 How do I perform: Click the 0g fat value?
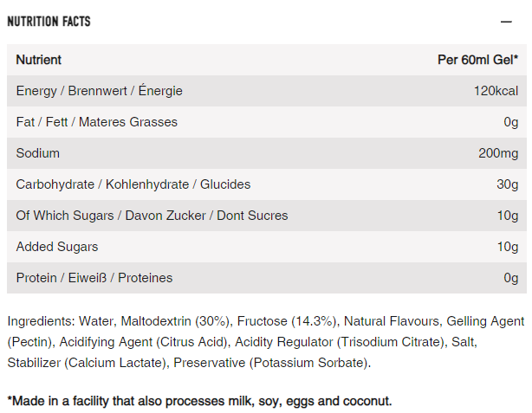pyautogui.click(x=510, y=122)
